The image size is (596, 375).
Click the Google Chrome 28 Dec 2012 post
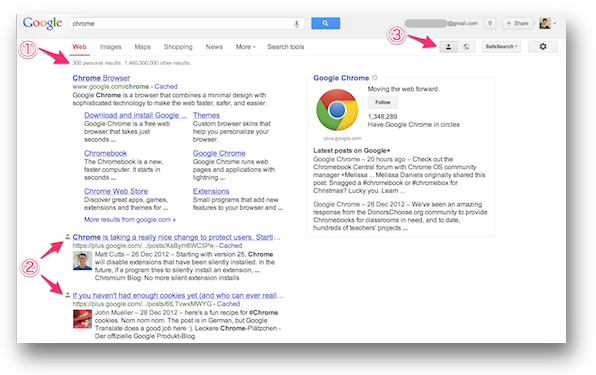click(x=400, y=216)
